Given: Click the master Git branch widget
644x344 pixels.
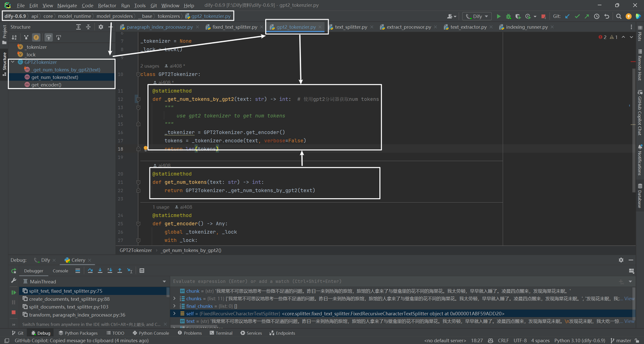Looking at the screenshot, I should point(623,340).
